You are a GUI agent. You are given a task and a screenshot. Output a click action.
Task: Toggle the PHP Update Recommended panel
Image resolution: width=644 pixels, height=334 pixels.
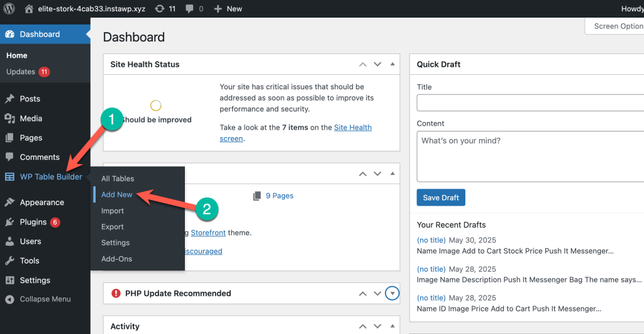click(392, 293)
